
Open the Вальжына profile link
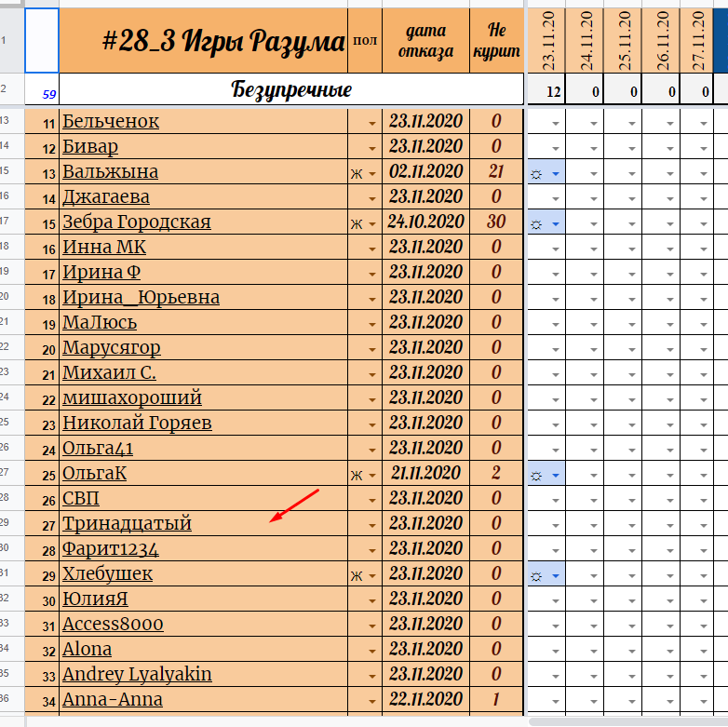(x=110, y=172)
